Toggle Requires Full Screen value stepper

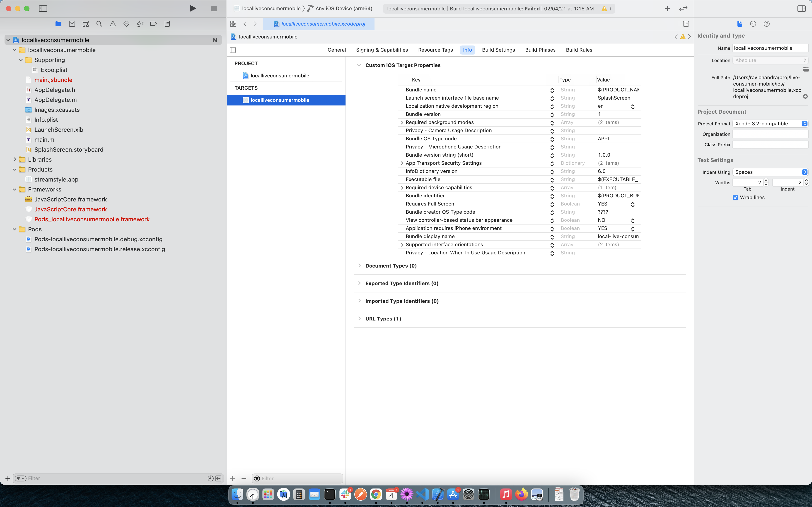[x=633, y=204]
